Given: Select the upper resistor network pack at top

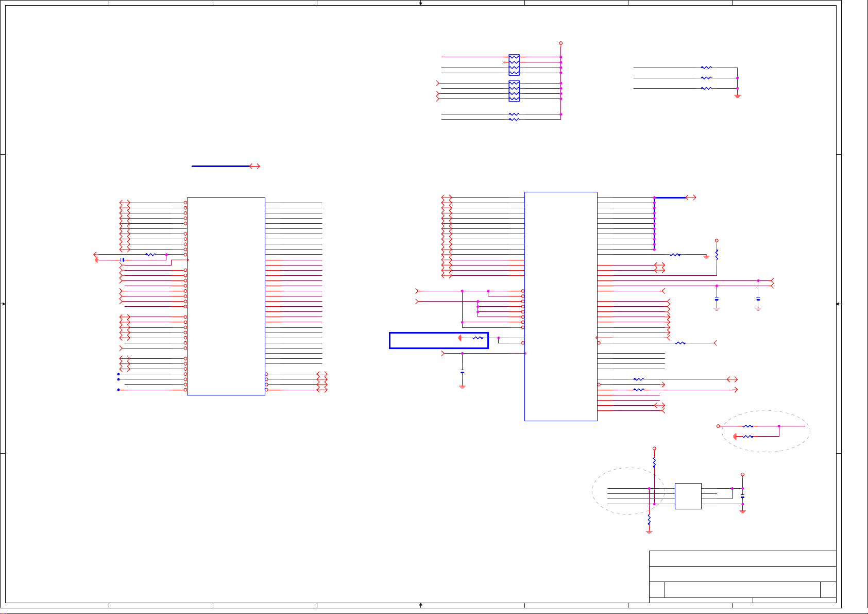Looking at the screenshot, I should [514, 65].
